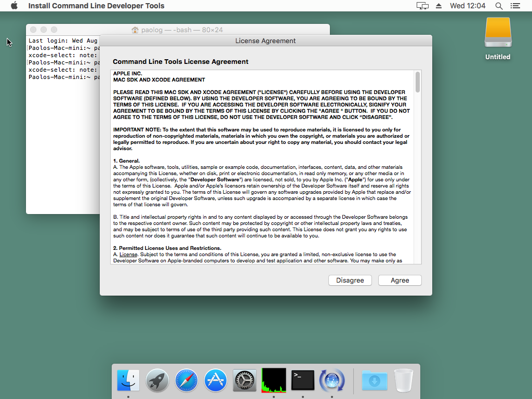Image resolution: width=532 pixels, height=399 pixels.
Task: Open Software Update from the Dock
Action: click(x=331, y=380)
